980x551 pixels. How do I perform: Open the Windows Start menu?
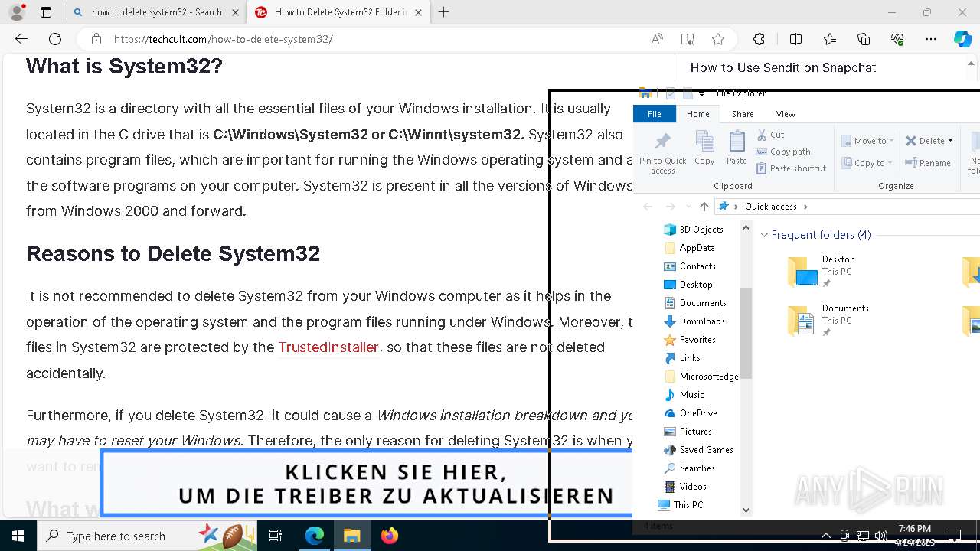click(18, 536)
